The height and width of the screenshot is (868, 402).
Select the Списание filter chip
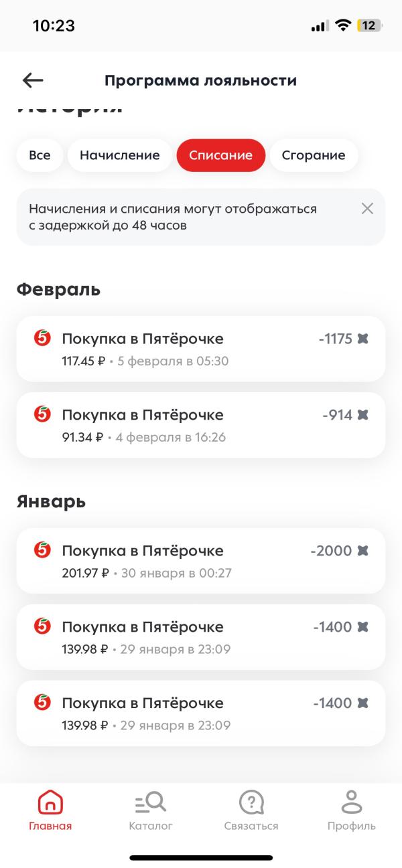(x=221, y=155)
